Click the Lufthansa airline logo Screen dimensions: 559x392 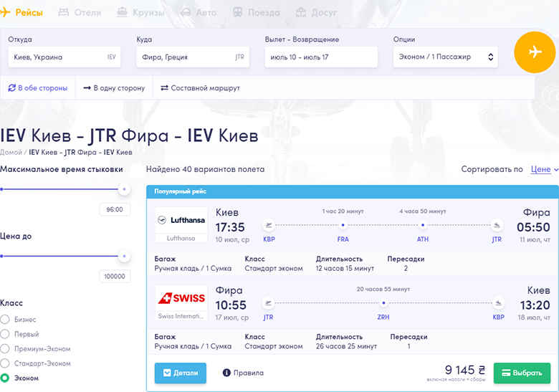(181, 221)
